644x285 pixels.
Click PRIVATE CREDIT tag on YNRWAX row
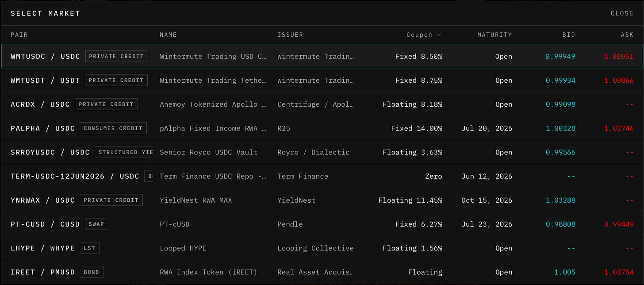click(111, 200)
